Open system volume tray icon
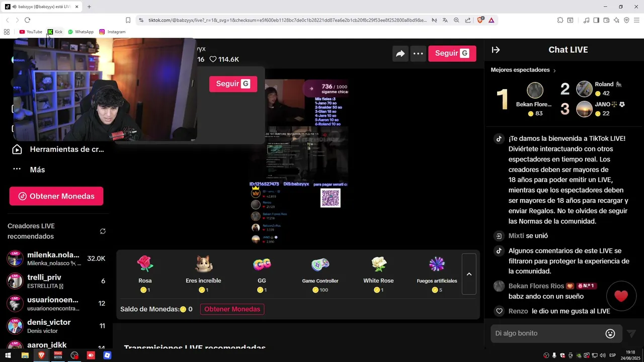 coord(603,355)
